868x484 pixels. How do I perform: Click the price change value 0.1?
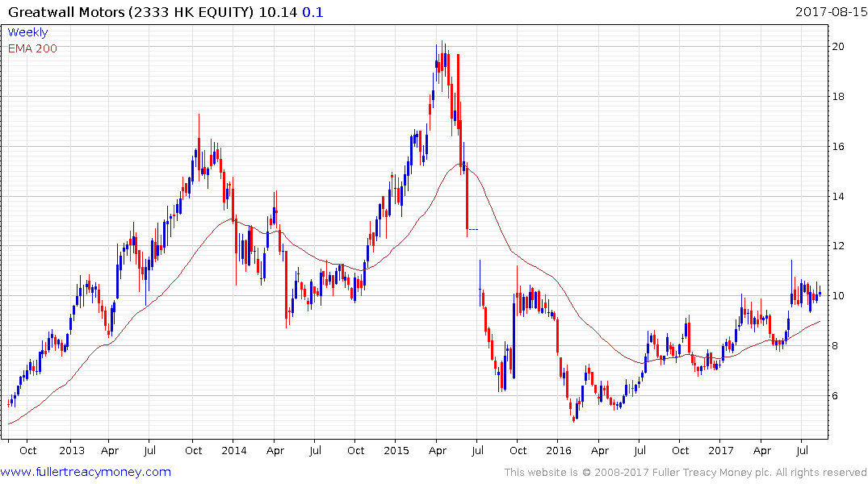tap(312, 12)
